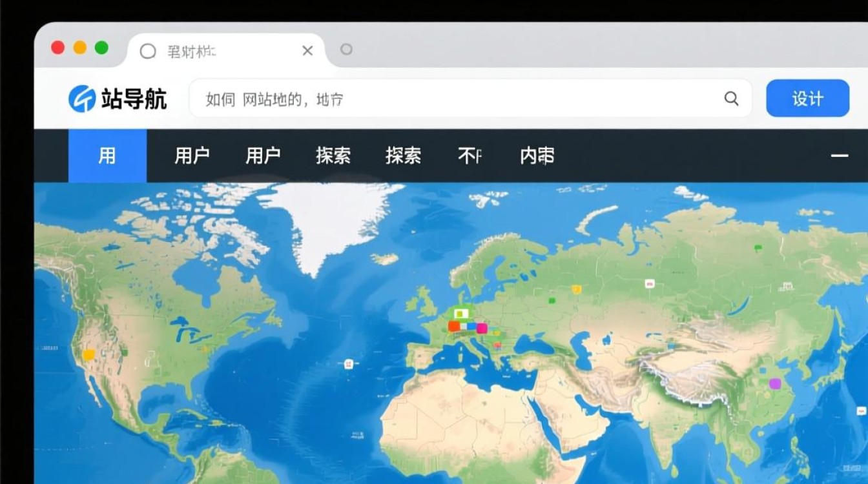This screenshot has height=484, width=868.
Task: Select the purple marker in eastern China
Action: (775, 383)
